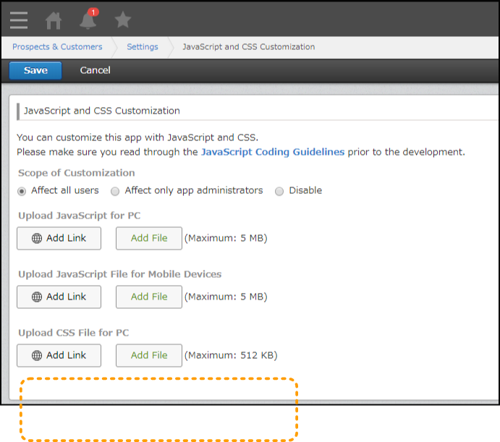The height and width of the screenshot is (442, 500).
Task: Open the JavaScript Coding Guidelines link
Action: (273, 152)
